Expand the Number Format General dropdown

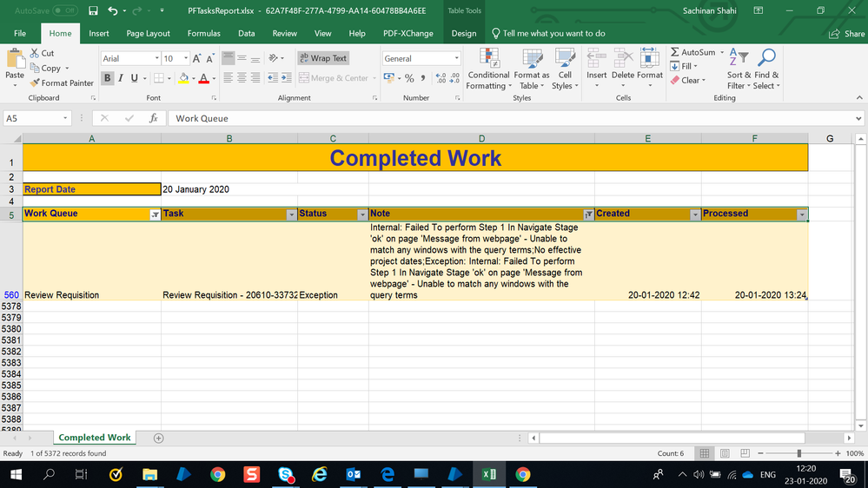click(x=456, y=58)
